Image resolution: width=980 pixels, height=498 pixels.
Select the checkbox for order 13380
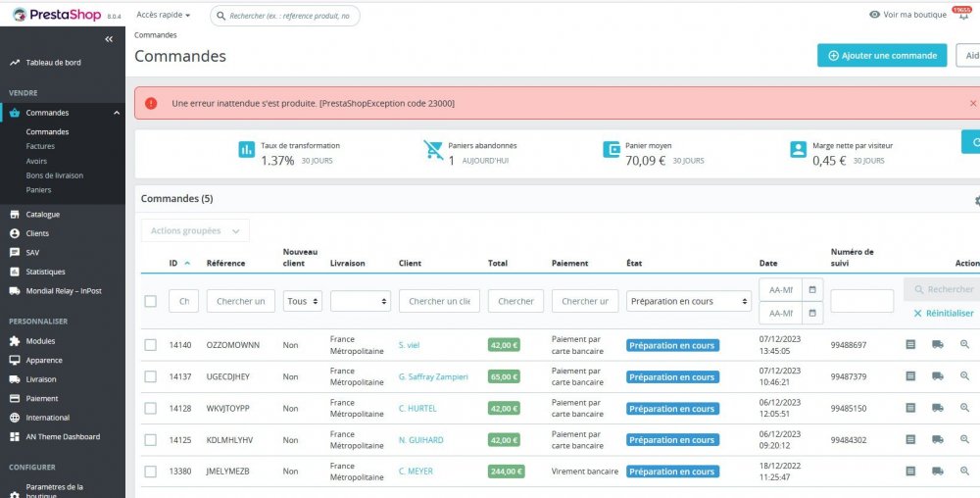point(151,472)
